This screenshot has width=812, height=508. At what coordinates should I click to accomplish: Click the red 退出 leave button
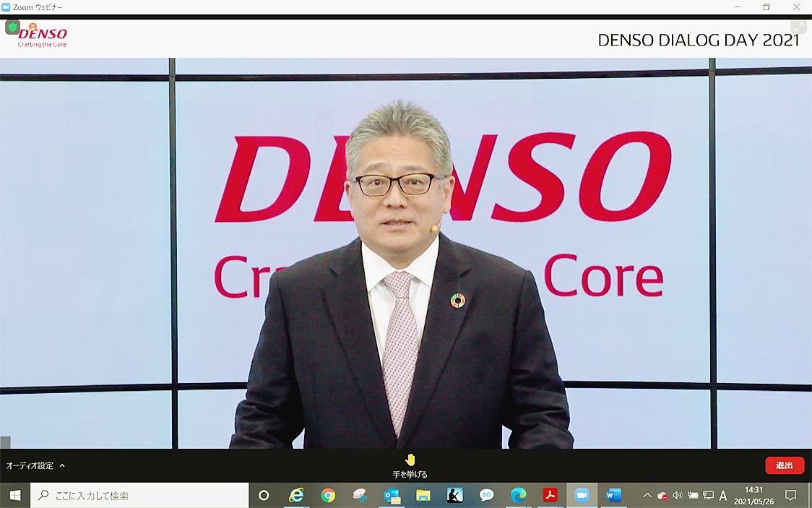tap(784, 465)
